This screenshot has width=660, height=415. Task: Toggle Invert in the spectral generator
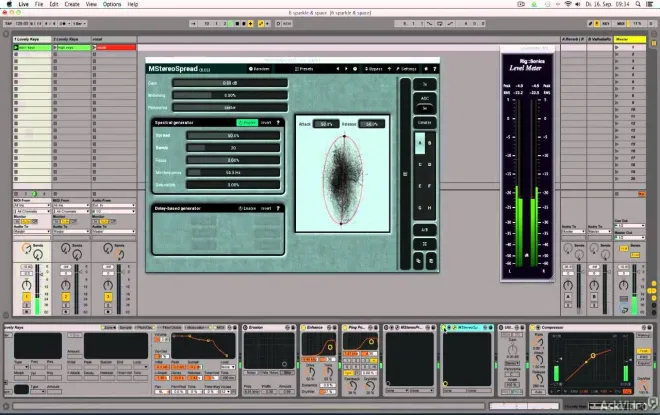pos(266,122)
